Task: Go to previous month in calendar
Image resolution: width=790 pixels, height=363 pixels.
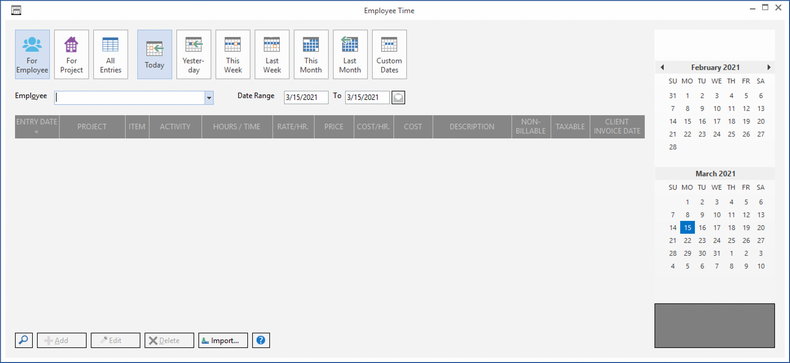Action: coord(662,67)
